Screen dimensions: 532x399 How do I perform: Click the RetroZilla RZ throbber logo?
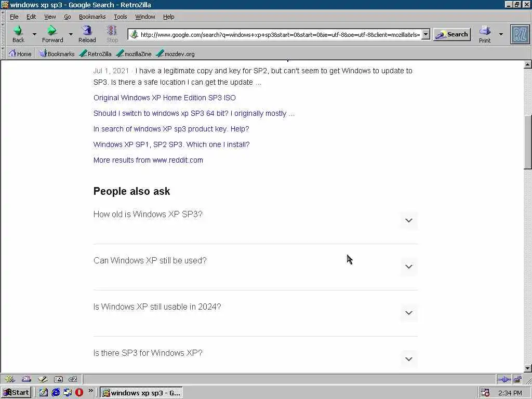520,34
